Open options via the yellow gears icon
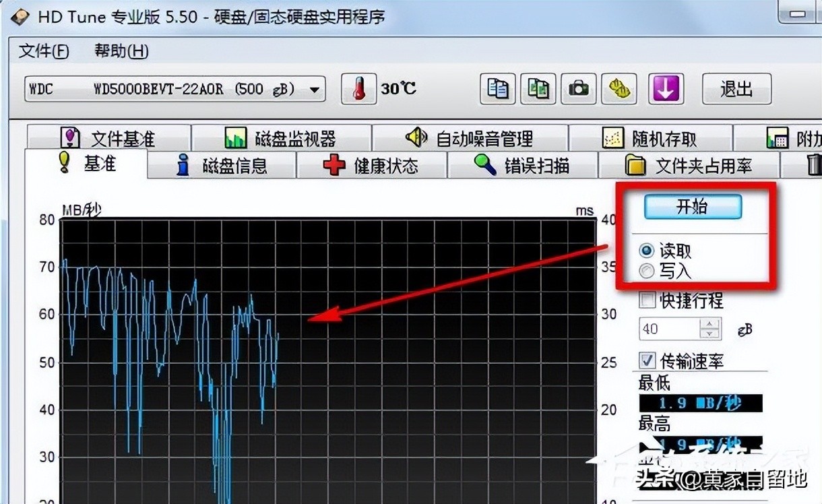 [619, 89]
